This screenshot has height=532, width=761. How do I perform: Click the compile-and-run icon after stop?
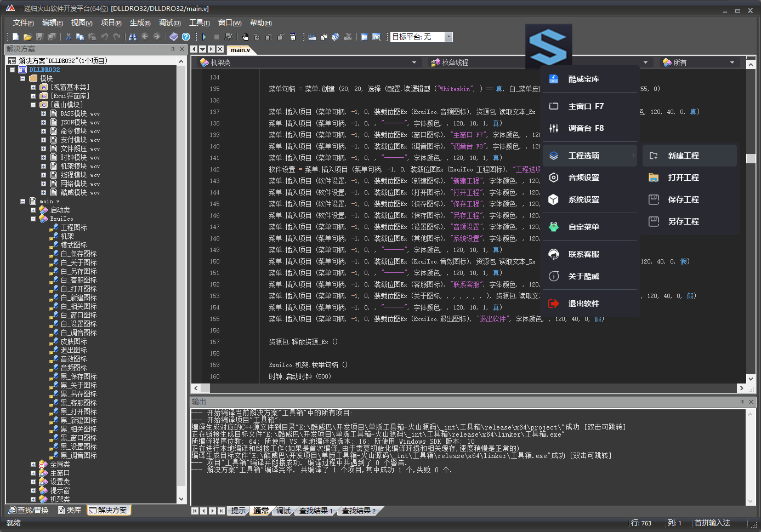229,37
